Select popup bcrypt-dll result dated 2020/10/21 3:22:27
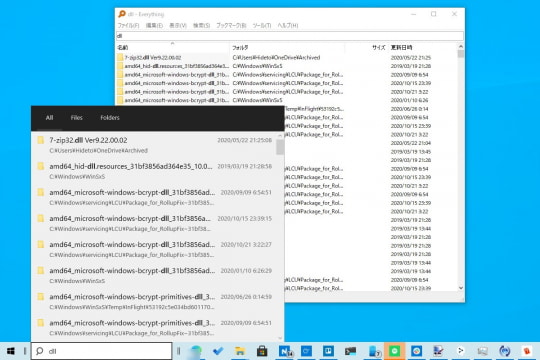The height and width of the screenshot is (360, 540). click(x=154, y=249)
